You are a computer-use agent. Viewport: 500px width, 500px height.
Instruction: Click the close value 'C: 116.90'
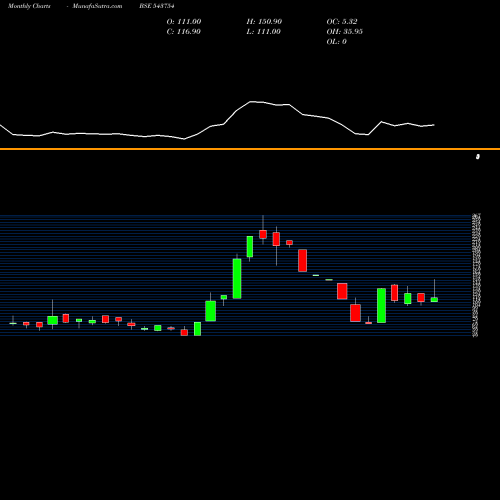click(184, 32)
